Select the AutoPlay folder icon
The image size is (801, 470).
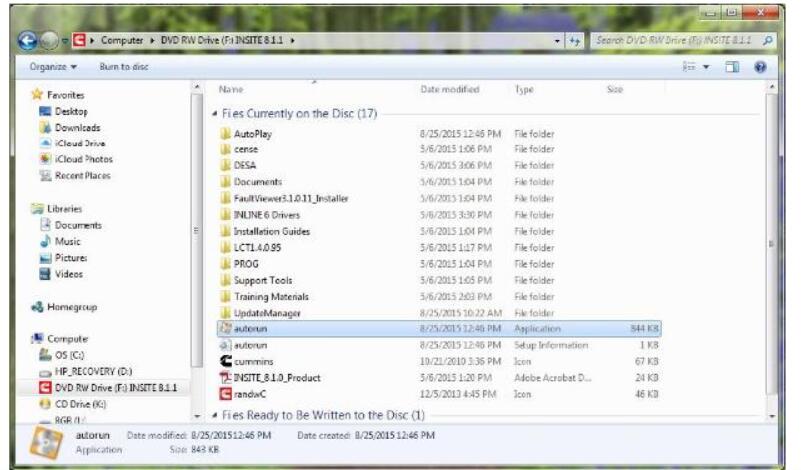tap(225, 134)
